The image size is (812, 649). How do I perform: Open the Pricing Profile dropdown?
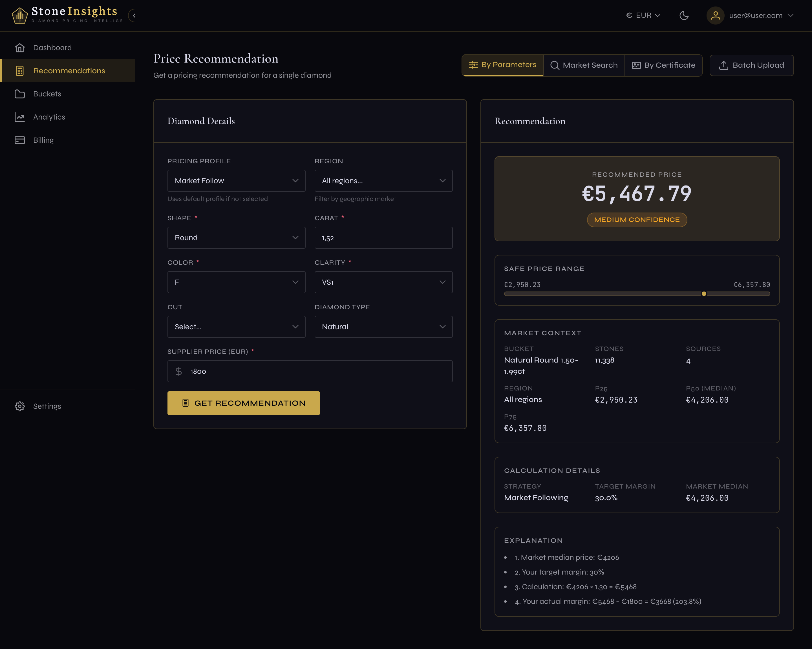coord(236,180)
